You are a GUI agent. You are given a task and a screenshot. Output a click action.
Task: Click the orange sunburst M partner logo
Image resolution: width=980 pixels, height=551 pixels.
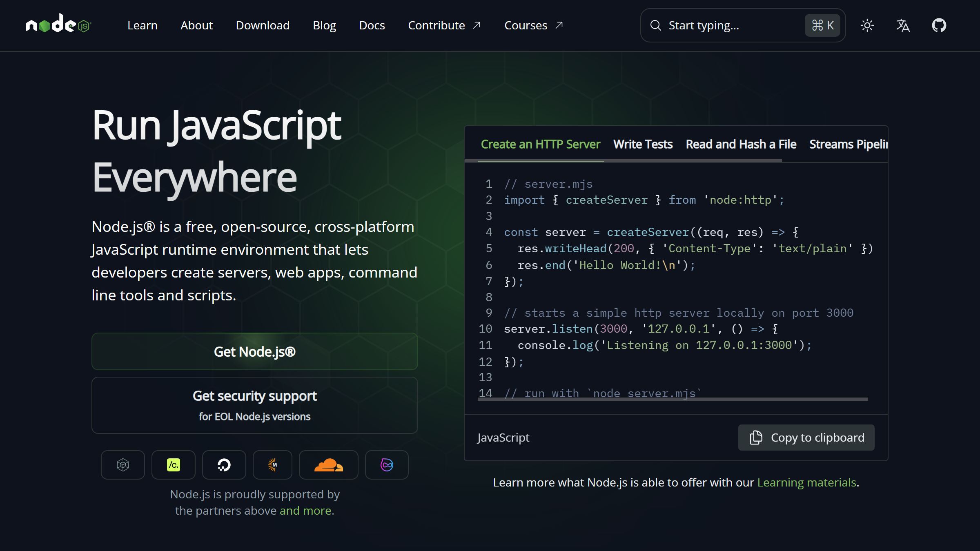coord(272,465)
